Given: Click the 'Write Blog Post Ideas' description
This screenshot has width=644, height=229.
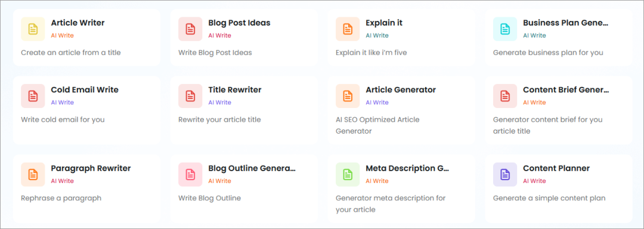Looking at the screenshot, I should [215, 52].
